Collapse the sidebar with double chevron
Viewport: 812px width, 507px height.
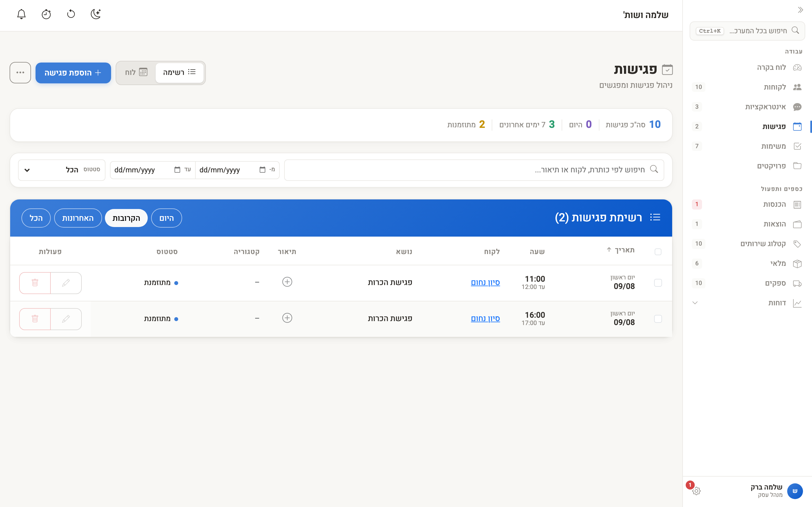coord(801,10)
